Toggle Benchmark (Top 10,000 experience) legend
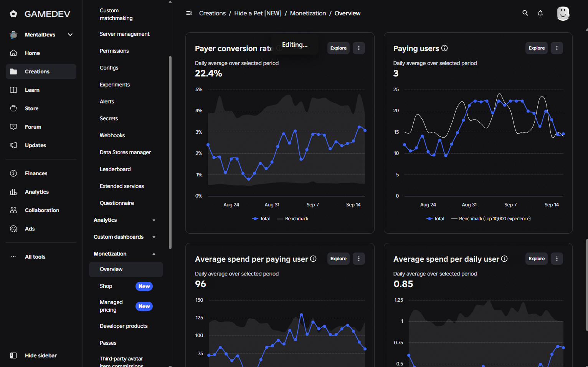Screen dimensions: 588x367 click(491, 219)
